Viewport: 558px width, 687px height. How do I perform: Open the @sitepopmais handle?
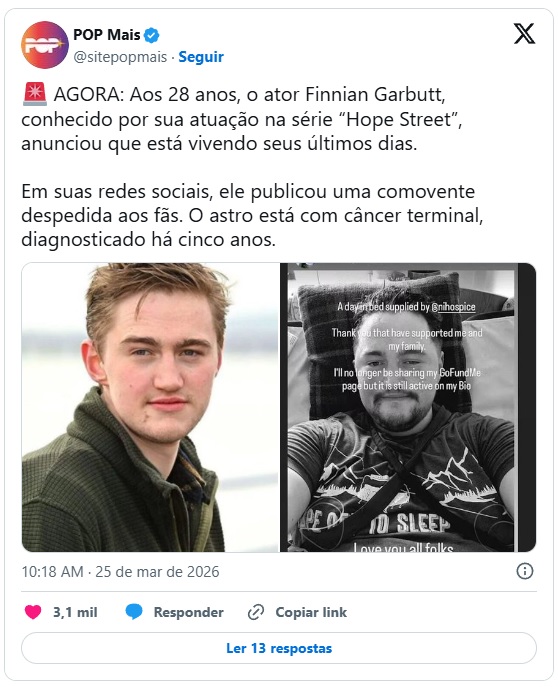point(120,57)
